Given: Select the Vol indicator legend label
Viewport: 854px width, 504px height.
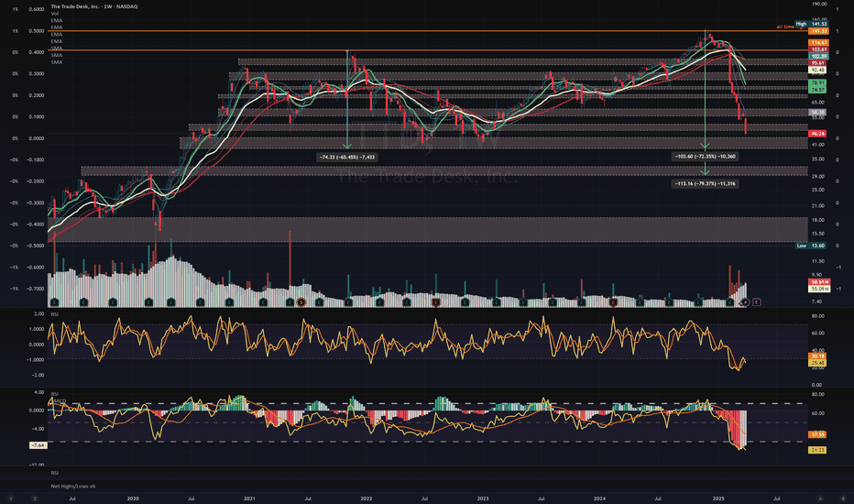Looking at the screenshot, I should coord(54,13).
